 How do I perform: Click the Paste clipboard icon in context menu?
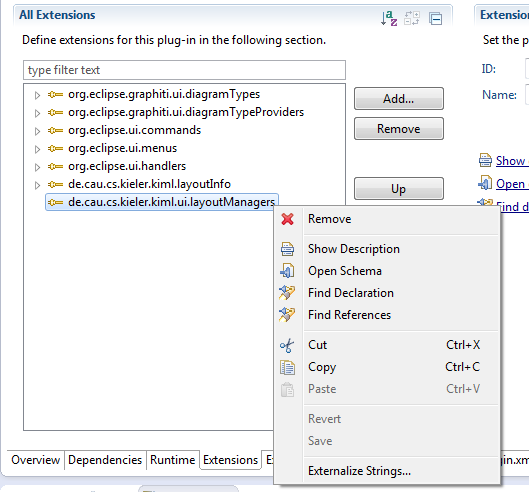click(287, 389)
